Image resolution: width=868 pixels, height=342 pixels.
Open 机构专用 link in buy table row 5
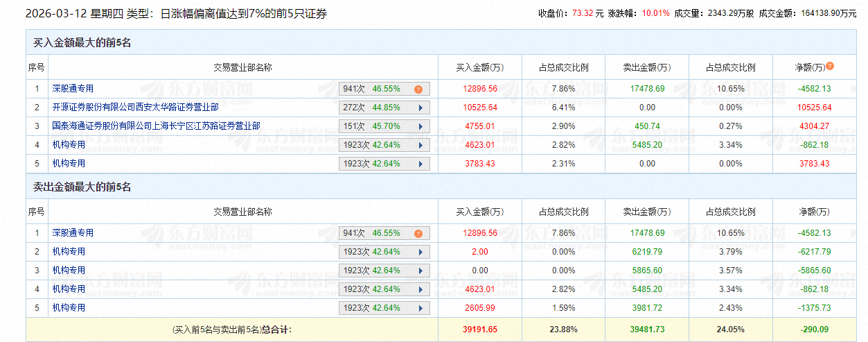click(69, 164)
